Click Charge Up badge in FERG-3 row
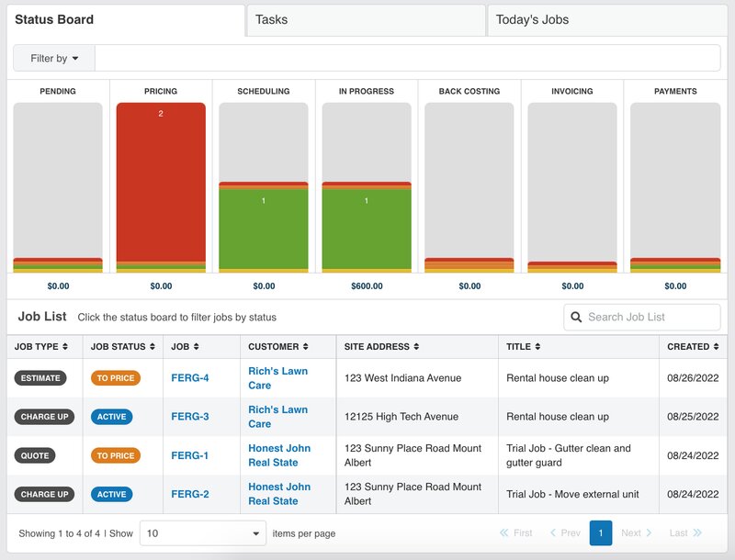Image resolution: width=735 pixels, height=560 pixels. click(x=44, y=417)
